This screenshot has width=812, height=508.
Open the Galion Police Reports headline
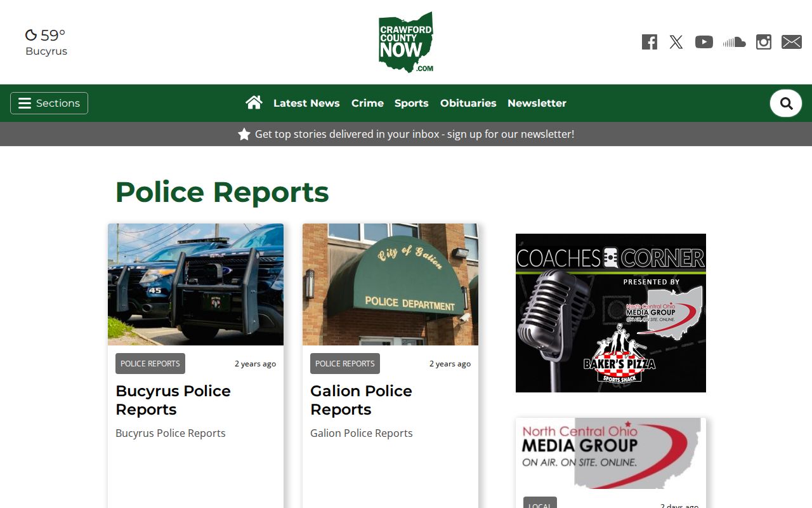pyautogui.click(x=361, y=400)
